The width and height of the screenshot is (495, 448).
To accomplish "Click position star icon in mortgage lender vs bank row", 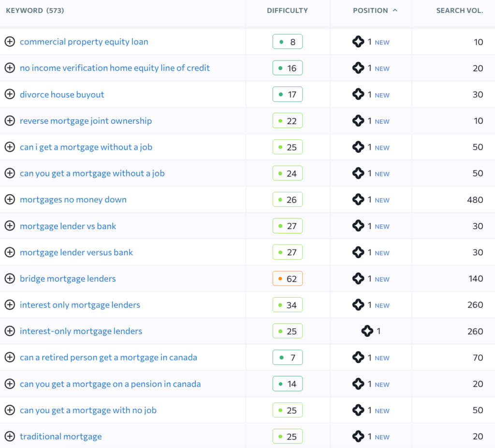I will 358,226.
